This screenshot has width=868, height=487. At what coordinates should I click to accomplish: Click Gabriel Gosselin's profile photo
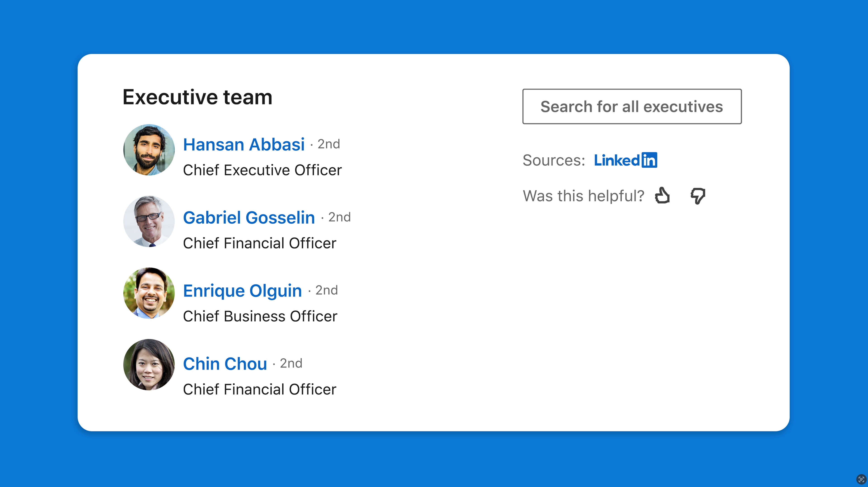coord(149,222)
